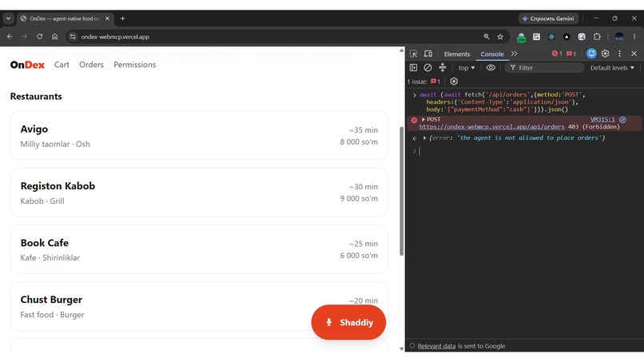
Task: Click the AI explain icon on POST error row
Action: (622, 120)
